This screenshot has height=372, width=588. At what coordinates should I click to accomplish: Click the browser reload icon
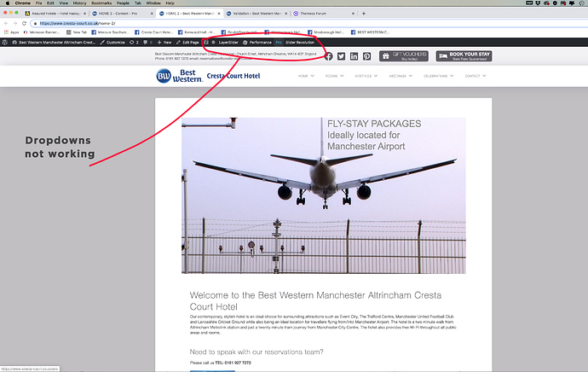click(24, 23)
